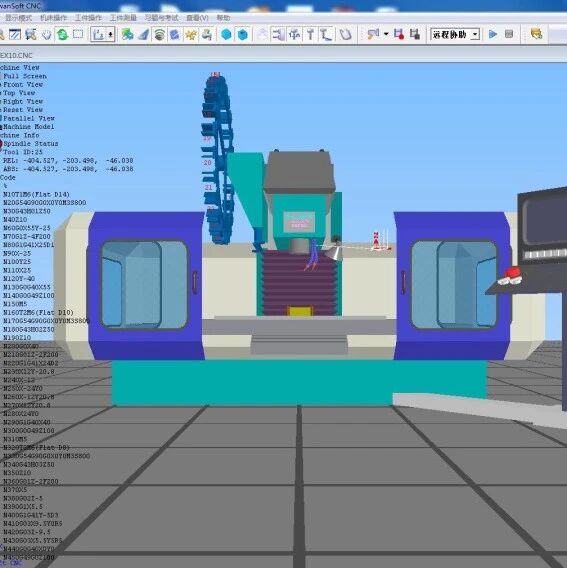The image size is (567, 568).
Task: Open the 机床操作 menu
Action: click(54, 18)
